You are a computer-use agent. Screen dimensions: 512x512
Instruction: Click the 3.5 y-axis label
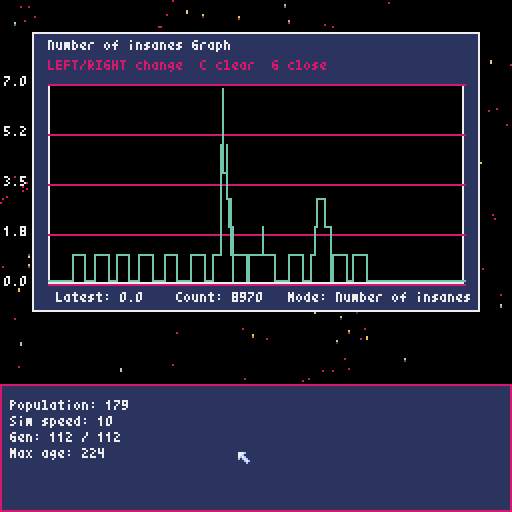[15, 181]
